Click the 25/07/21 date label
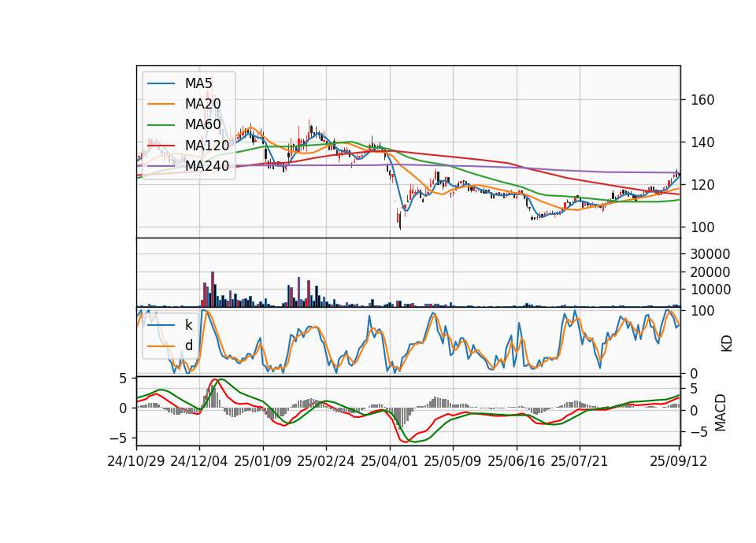This screenshot has height=543, width=756. coord(579,461)
